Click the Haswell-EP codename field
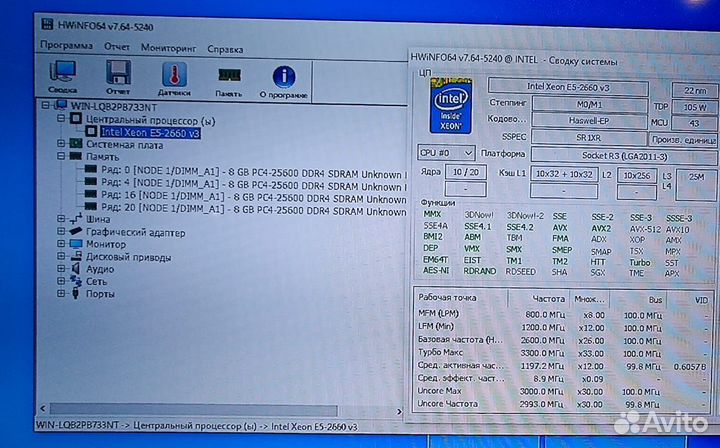The image size is (720, 448). [x=589, y=121]
